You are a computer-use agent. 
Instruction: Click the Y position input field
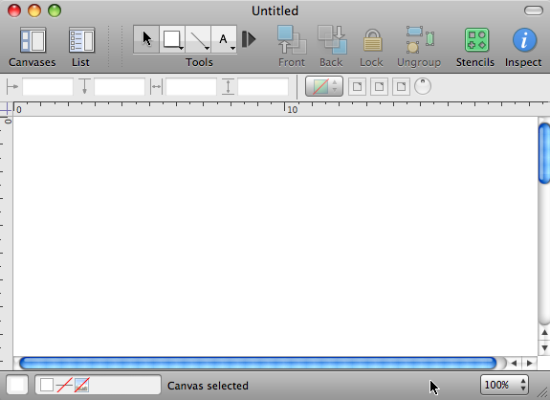120,87
